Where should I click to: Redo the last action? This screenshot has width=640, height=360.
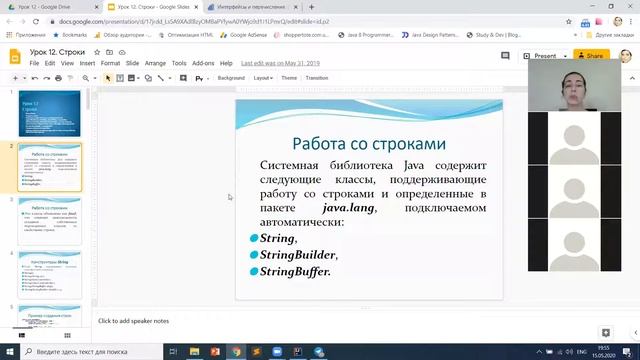(x=47, y=78)
